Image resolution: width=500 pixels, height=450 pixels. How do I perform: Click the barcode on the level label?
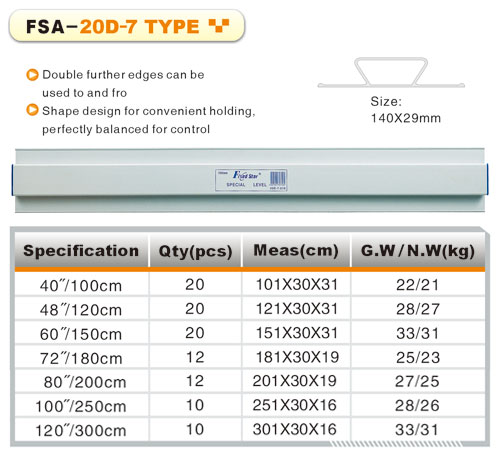point(277,179)
